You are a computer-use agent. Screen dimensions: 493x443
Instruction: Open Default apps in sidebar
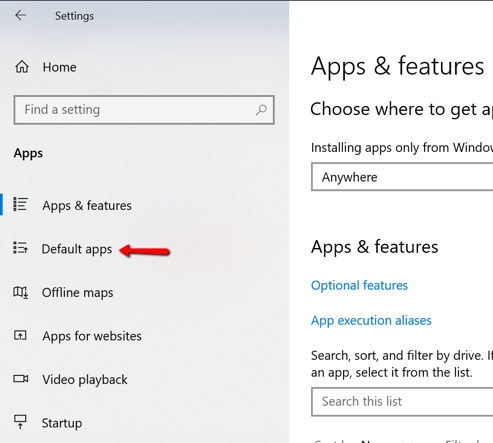(x=77, y=249)
